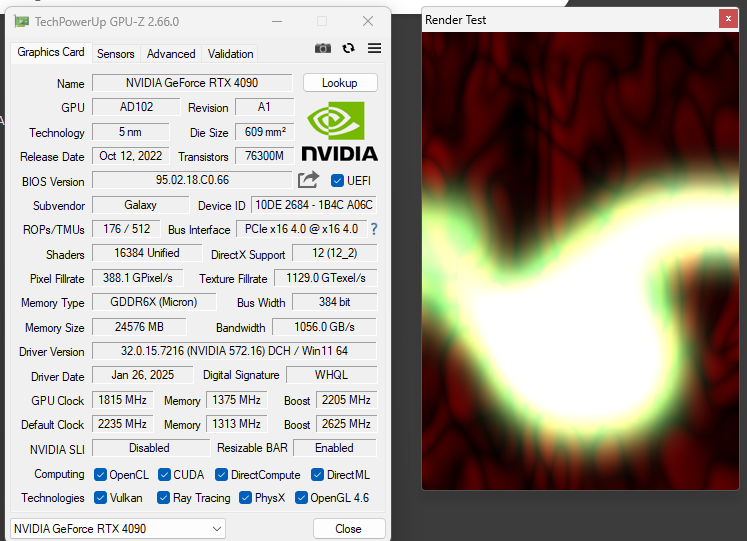Click the Bus Interface PCIe x16 4.0 value
This screenshot has width=747, height=541.
click(x=302, y=229)
